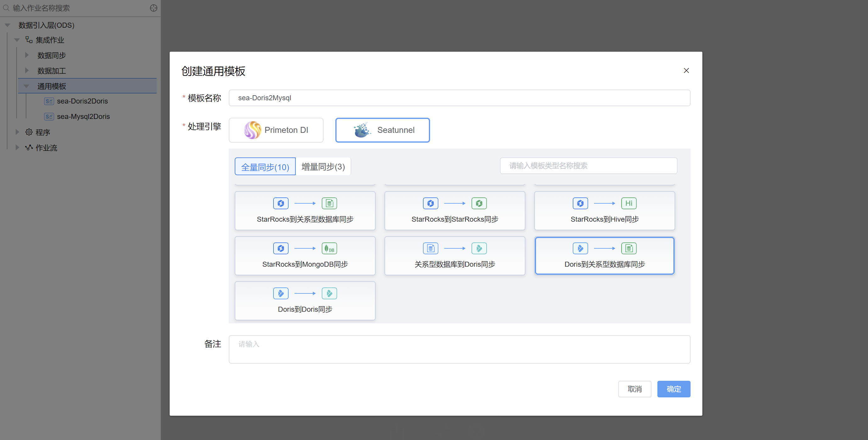The width and height of the screenshot is (868, 440).
Task: Click the Seatunnel engine logo icon
Action: (362, 130)
